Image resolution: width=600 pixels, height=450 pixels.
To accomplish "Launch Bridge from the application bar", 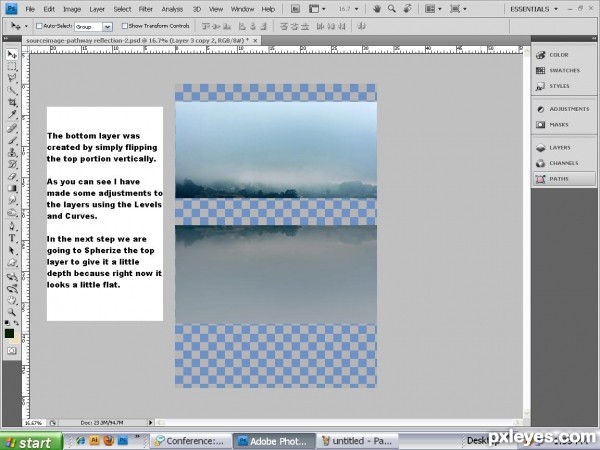I will click(x=295, y=9).
